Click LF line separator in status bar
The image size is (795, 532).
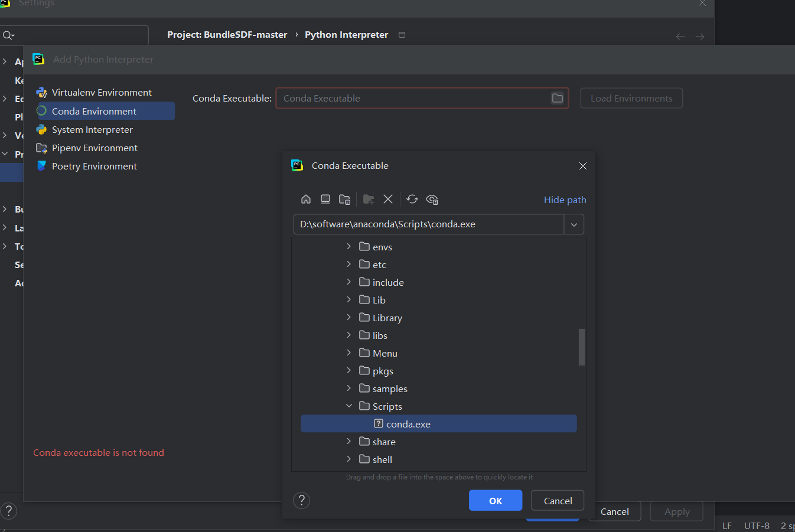point(727,526)
